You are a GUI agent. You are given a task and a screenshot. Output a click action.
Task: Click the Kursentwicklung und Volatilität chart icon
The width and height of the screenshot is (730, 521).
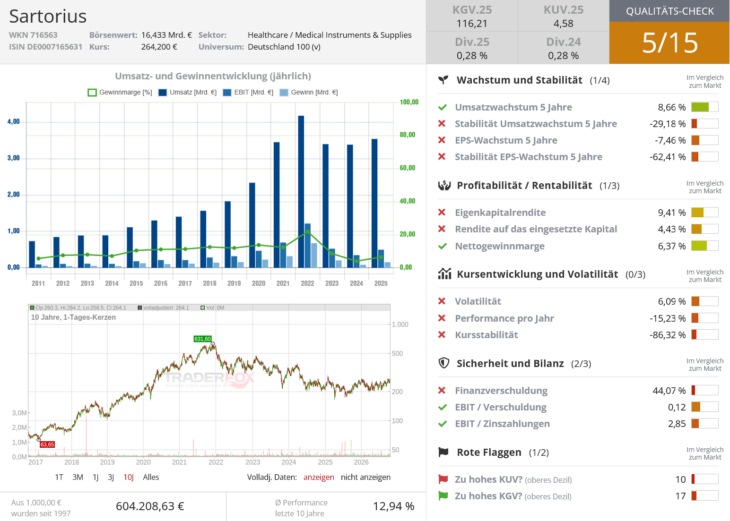pos(444,274)
